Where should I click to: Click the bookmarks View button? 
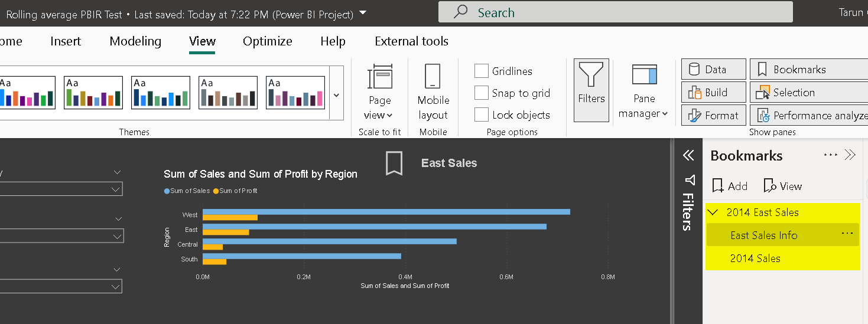tap(783, 186)
